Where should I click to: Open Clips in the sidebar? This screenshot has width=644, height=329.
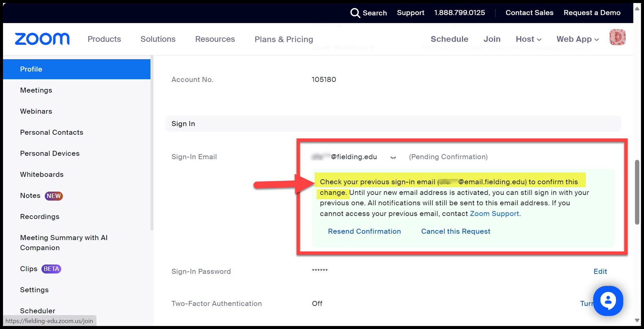pyautogui.click(x=29, y=269)
